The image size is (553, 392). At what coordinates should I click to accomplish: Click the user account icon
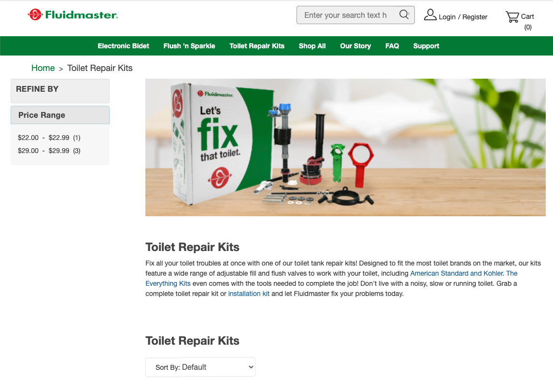pos(430,15)
